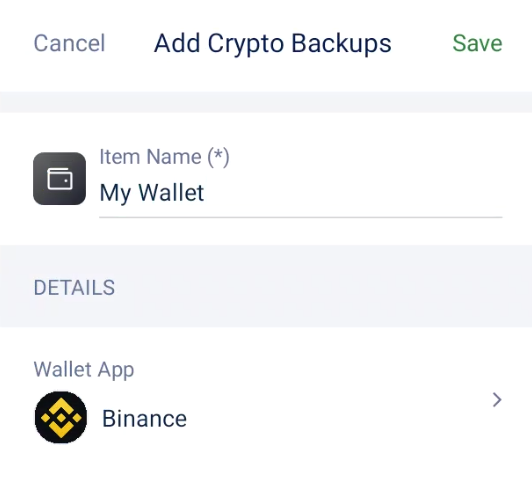Click the Add Crypto Backups title
This screenshot has height=484, width=532.
(x=272, y=44)
